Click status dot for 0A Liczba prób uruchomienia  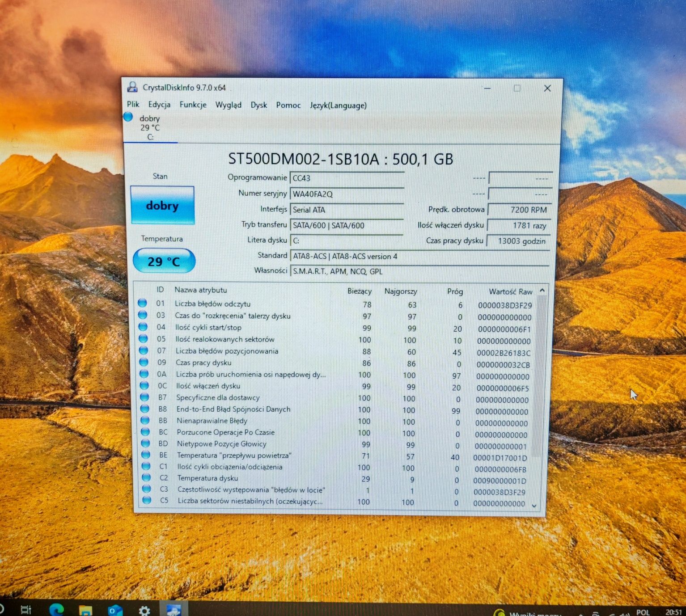[144, 373]
